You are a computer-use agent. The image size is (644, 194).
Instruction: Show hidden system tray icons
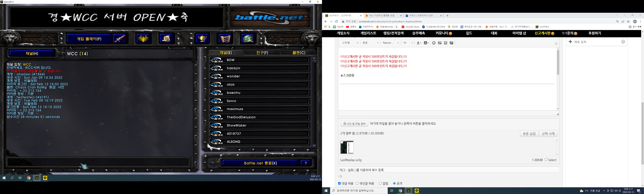click(604, 191)
